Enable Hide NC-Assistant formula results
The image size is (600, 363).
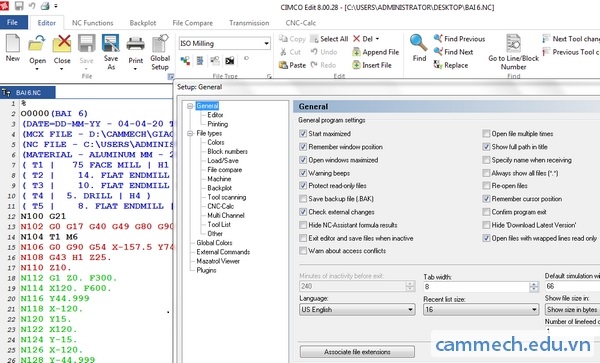303,225
